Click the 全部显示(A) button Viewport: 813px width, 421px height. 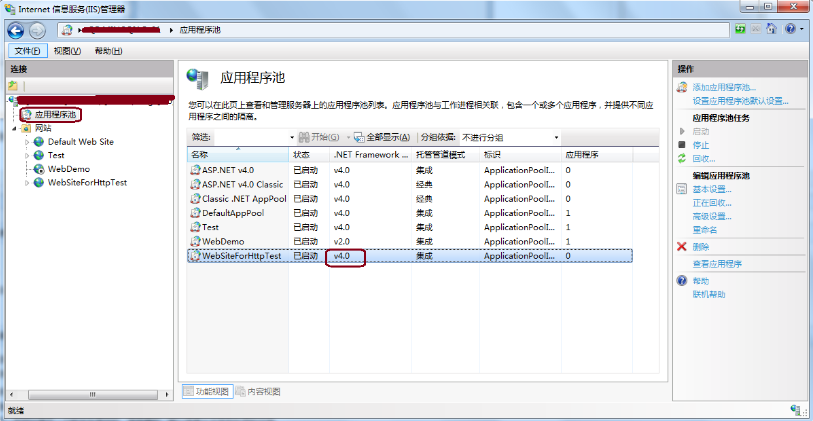tap(382, 137)
